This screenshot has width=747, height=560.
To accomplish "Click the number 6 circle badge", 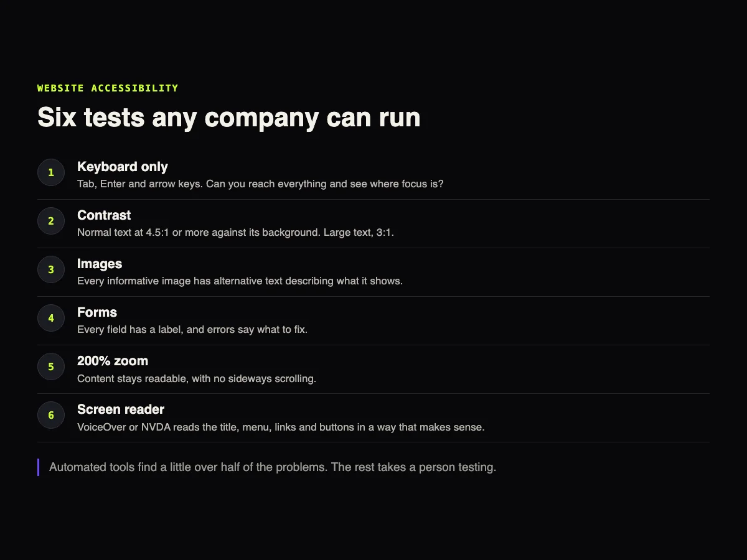I will tap(51, 415).
